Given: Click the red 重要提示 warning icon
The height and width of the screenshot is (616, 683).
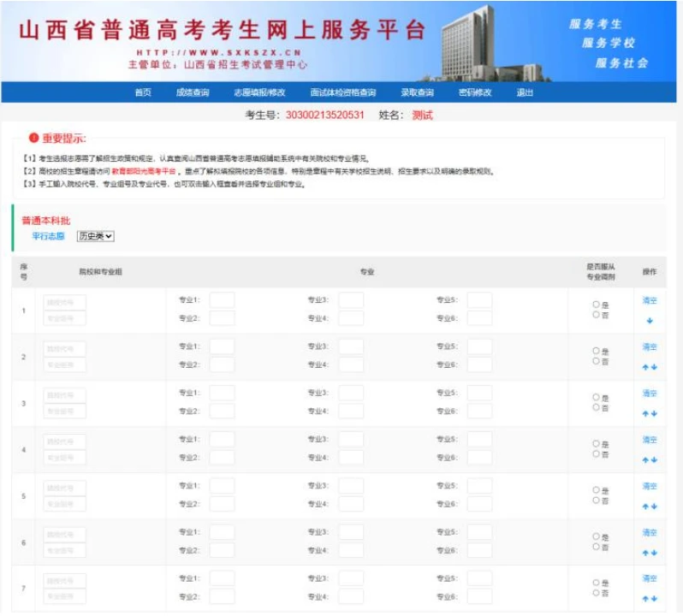Looking at the screenshot, I should pos(33,138).
